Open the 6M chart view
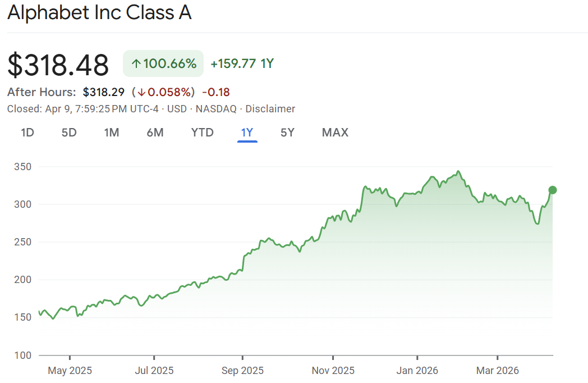This screenshot has height=383, width=588. click(155, 133)
